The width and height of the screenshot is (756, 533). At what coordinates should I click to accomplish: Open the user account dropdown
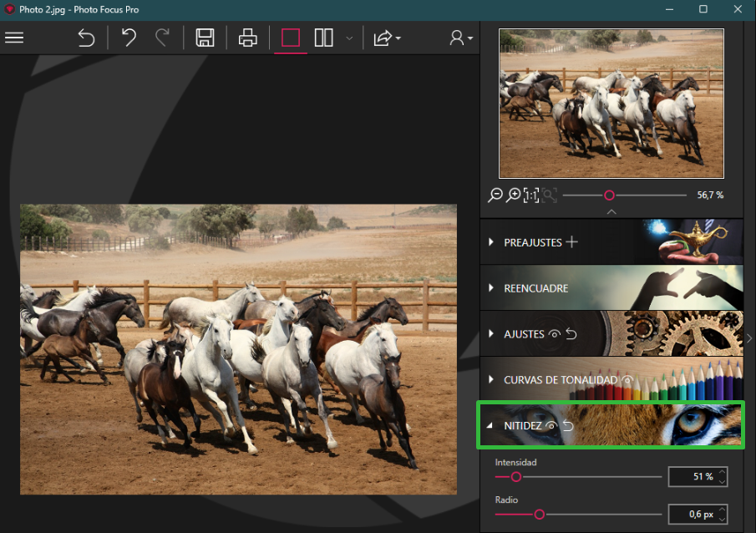pyautogui.click(x=461, y=38)
